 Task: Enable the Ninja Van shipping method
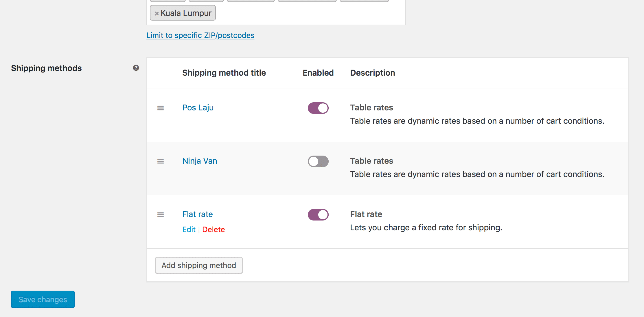click(318, 161)
